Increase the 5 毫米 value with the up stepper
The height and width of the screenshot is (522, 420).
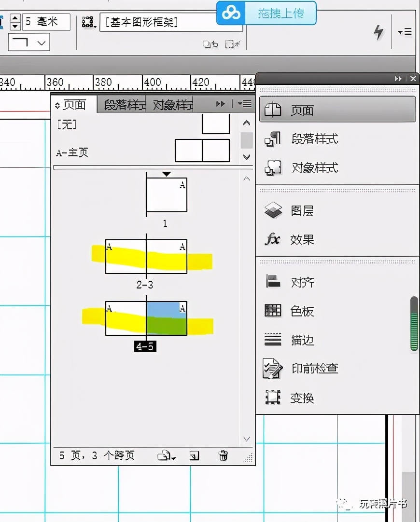coord(16,18)
